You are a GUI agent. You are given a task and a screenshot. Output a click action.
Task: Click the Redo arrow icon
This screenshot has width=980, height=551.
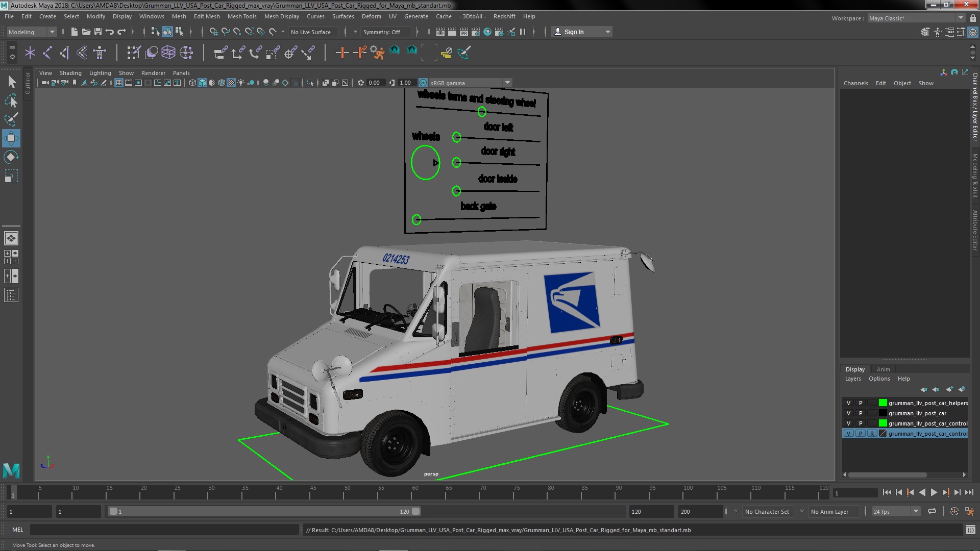point(121,32)
